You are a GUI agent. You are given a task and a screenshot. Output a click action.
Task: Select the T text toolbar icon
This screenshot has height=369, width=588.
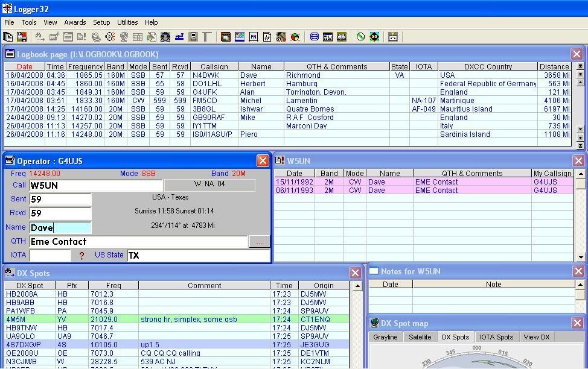click(205, 37)
